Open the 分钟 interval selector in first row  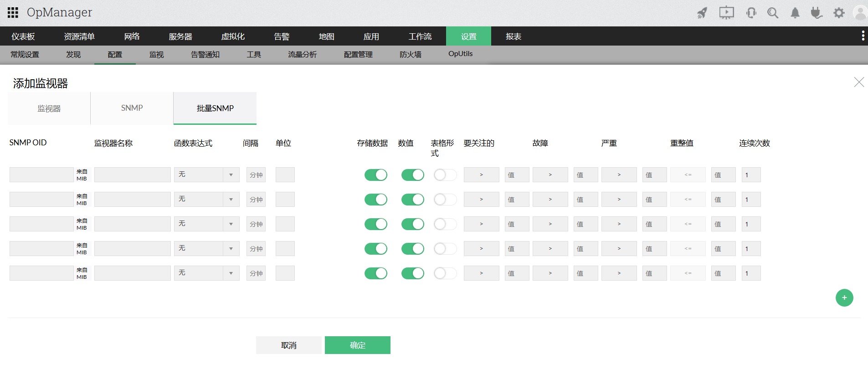click(256, 175)
